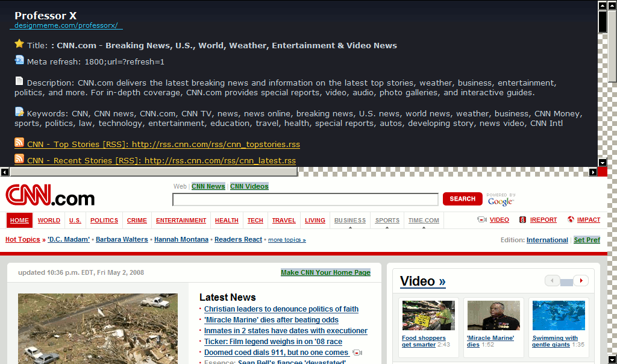The width and height of the screenshot is (617, 364).
Task: Open ''Miracle Marine' dies after beating odds' headline
Action: point(272,320)
